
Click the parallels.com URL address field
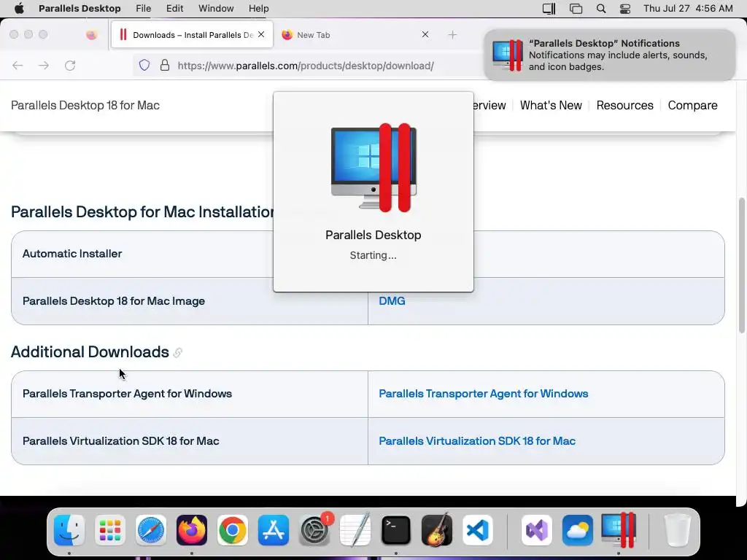coord(306,66)
